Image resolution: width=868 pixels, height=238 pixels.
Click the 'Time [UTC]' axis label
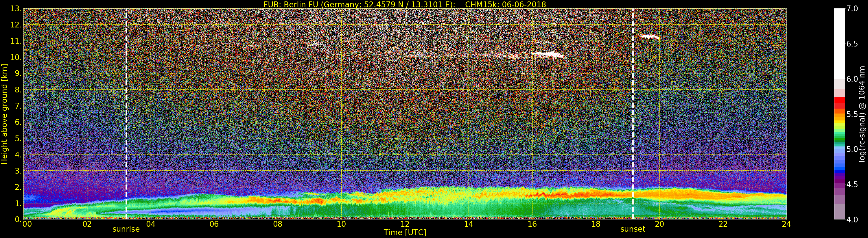(405, 233)
